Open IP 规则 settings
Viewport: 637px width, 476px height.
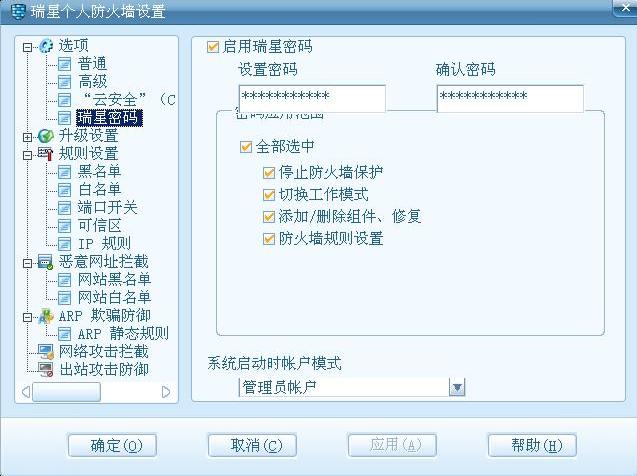pyautogui.click(x=104, y=244)
